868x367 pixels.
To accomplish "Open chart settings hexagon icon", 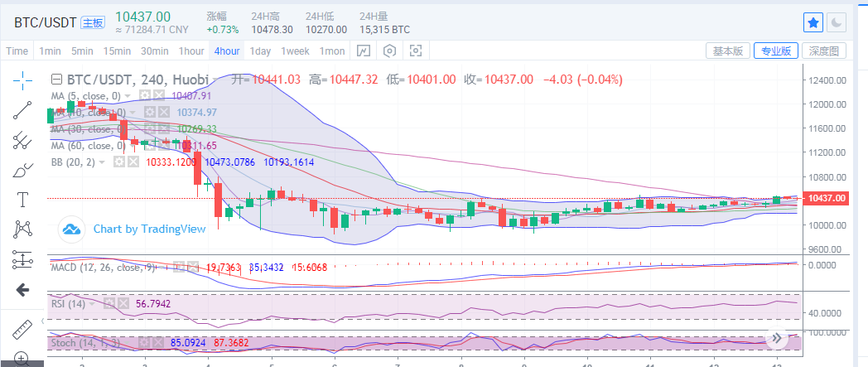I will 390,51.
